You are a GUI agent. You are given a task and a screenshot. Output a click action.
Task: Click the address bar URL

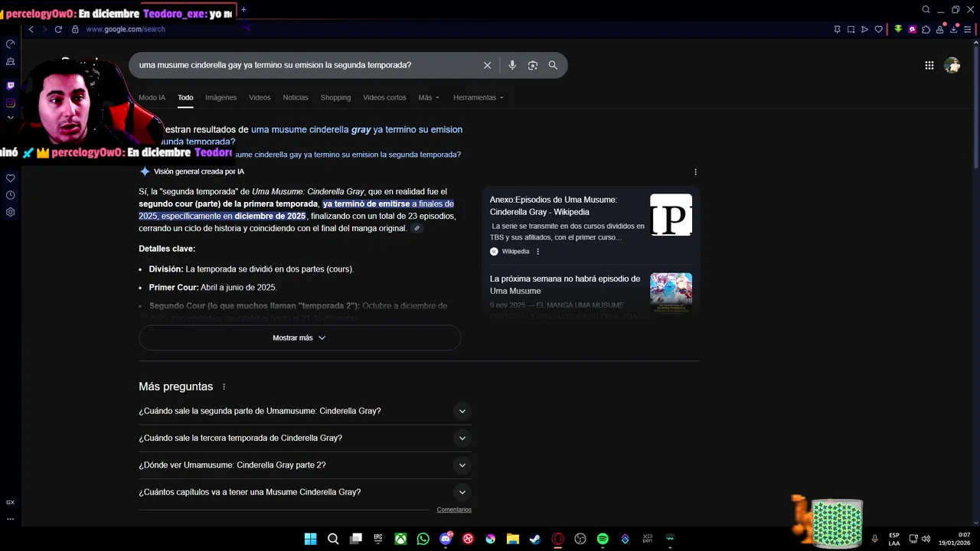(x=125, y=29)
